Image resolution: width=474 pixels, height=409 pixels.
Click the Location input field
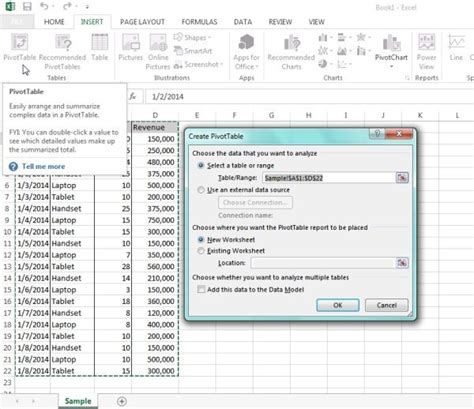pos(323,263)
